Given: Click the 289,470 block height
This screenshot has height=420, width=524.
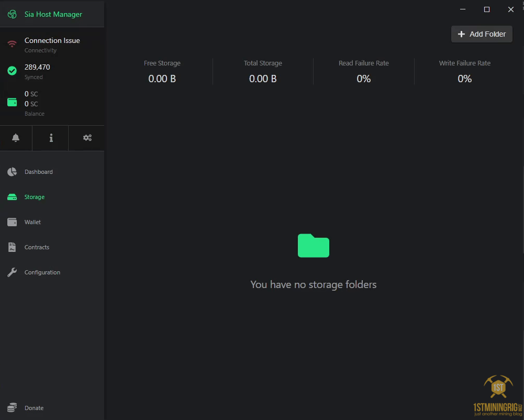Looking at the screenshot, I should [x=37, y=67].
